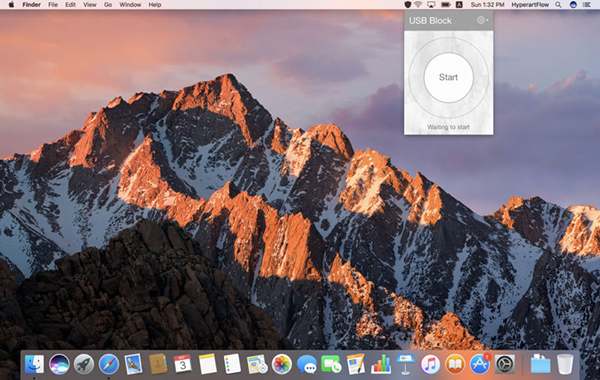
Task: Open the input source menu
Action: 459,5
